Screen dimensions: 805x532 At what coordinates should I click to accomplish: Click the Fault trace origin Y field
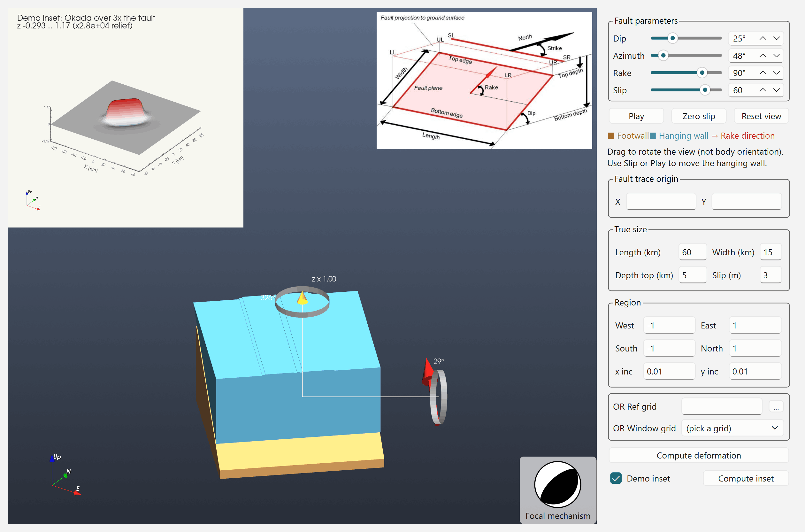tap(746, 202)
